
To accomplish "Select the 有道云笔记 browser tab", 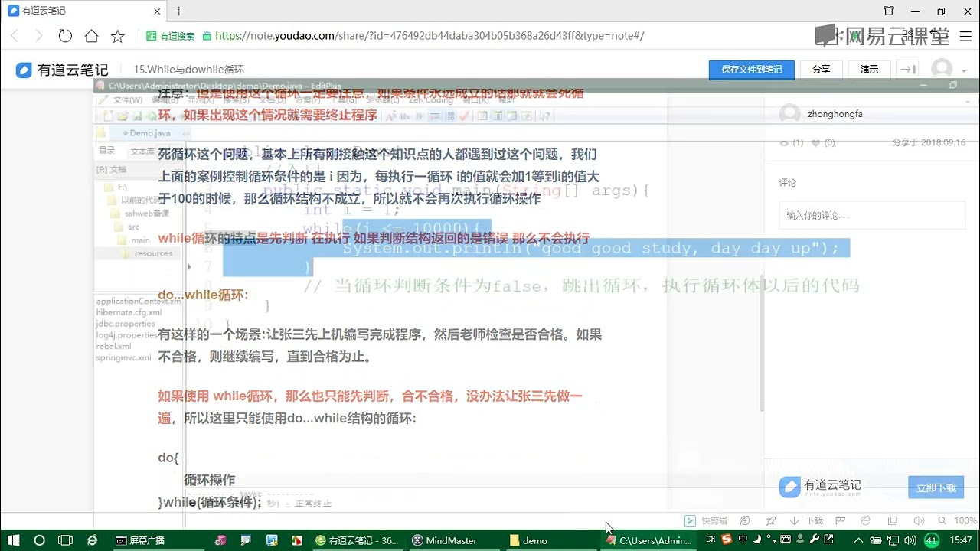I will [x=83, y=11].
